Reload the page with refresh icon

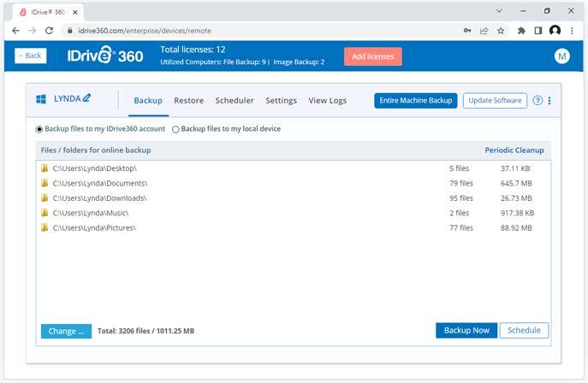pos(49,31)
